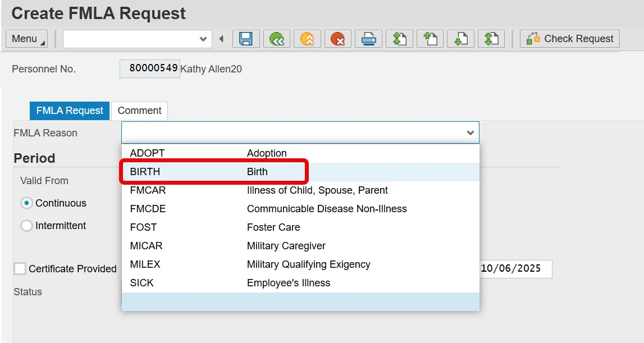The image size is (644, 343).
Task: Choose Birth from the reason list
Action: pyautogui.click(x=257, y=172)
